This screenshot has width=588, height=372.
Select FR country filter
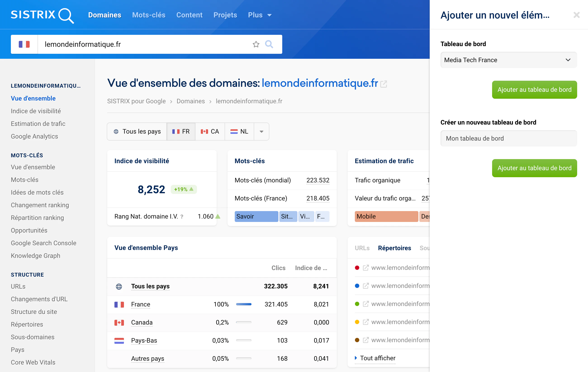tap(181, 132)
